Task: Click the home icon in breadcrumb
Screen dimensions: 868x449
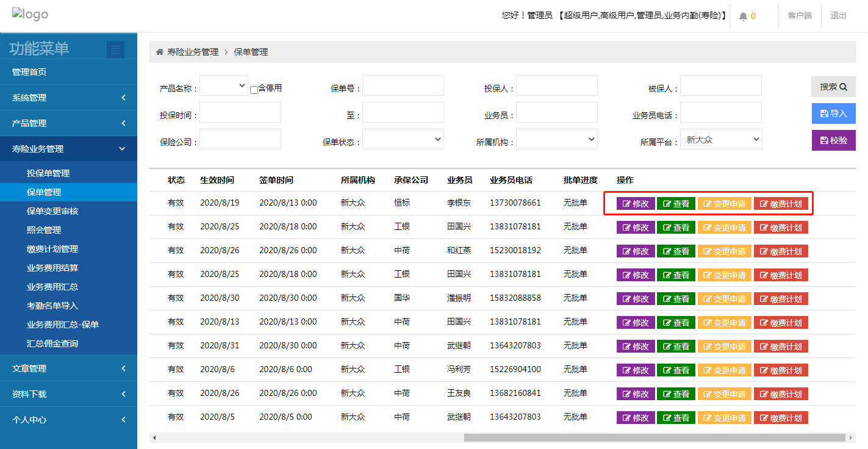Action: (x=160, y=52)
